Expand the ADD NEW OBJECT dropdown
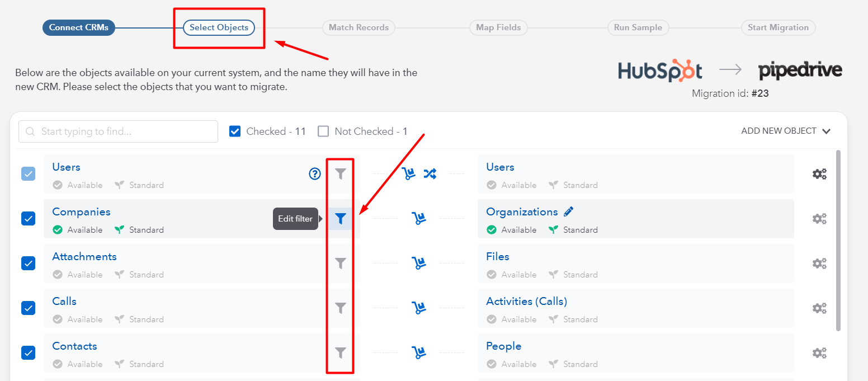The height and width of the screenshot is (381, 868). click(786, 131)
